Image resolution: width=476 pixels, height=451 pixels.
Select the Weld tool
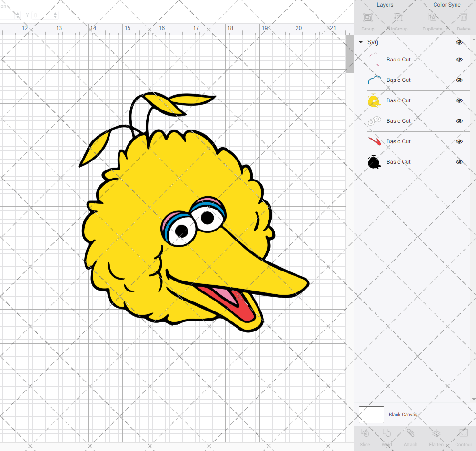(387, 433)
